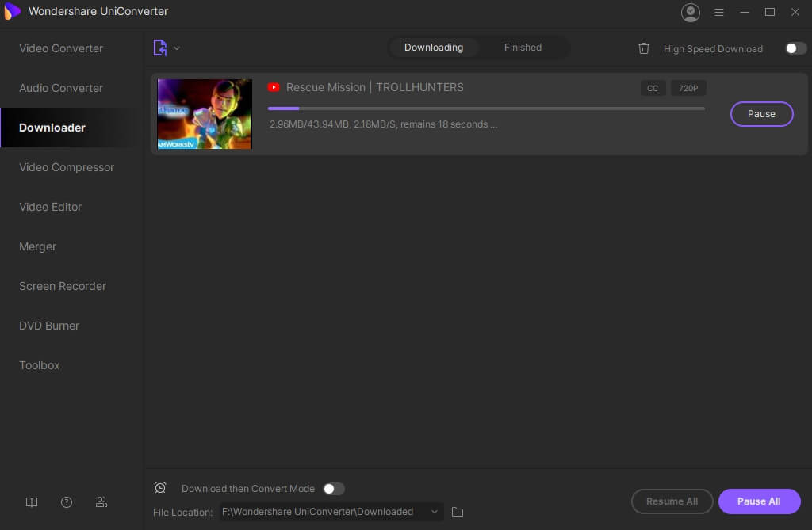
Task: Pause the Rescue Mission download
Action: tap(761, 114)
